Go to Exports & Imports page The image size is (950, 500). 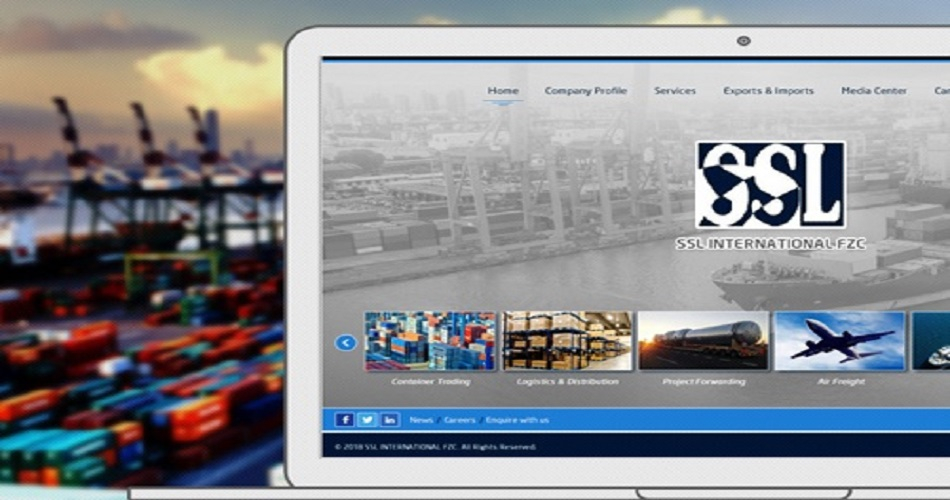click(x=768, y=91)
